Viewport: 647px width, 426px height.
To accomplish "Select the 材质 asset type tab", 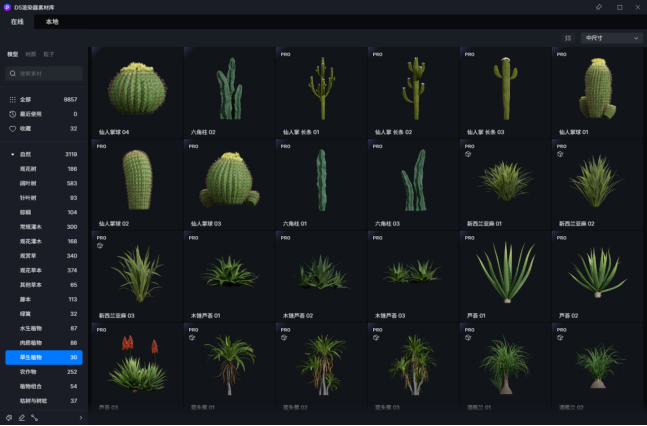I will pyautogui.click(x=31, y=54).
